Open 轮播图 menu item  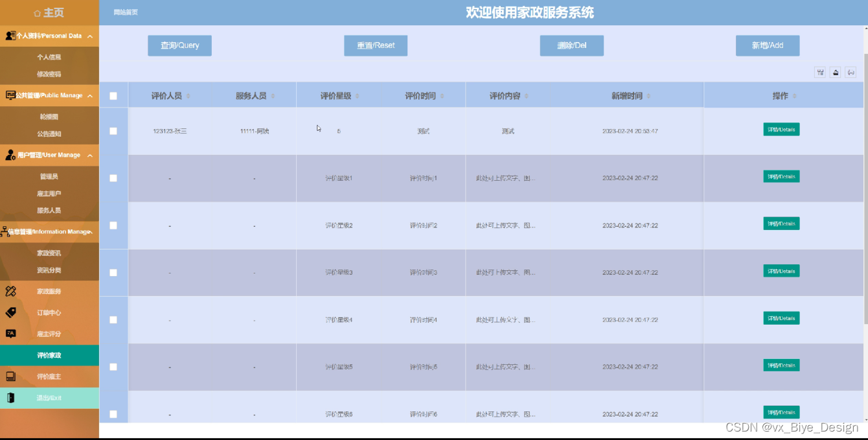(x=49, y=117)
